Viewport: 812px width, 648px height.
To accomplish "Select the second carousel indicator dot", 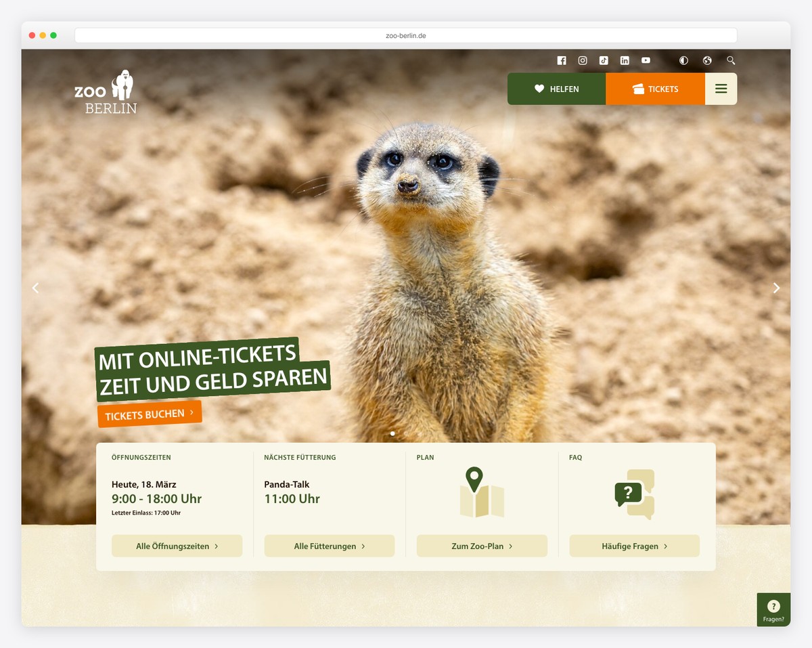I will 406,434.
